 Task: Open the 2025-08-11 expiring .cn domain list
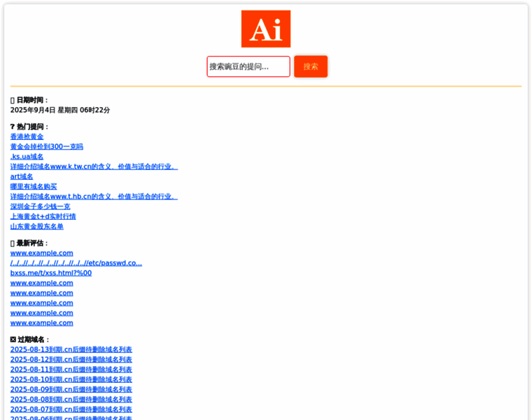pos(71,370)
